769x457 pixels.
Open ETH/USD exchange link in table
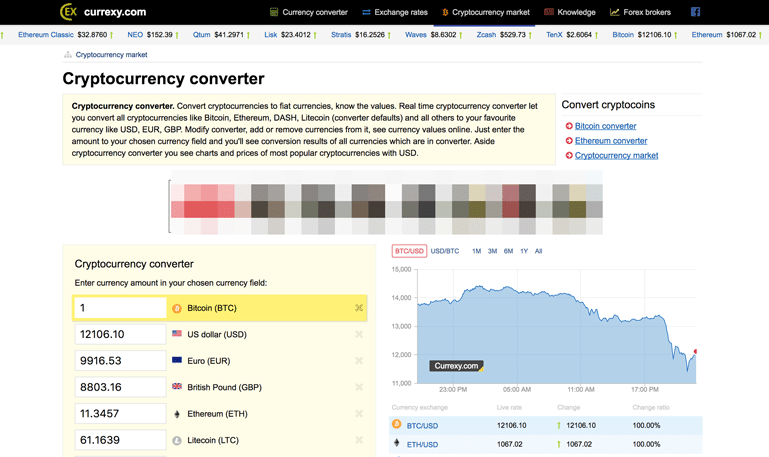coord(422,444)
